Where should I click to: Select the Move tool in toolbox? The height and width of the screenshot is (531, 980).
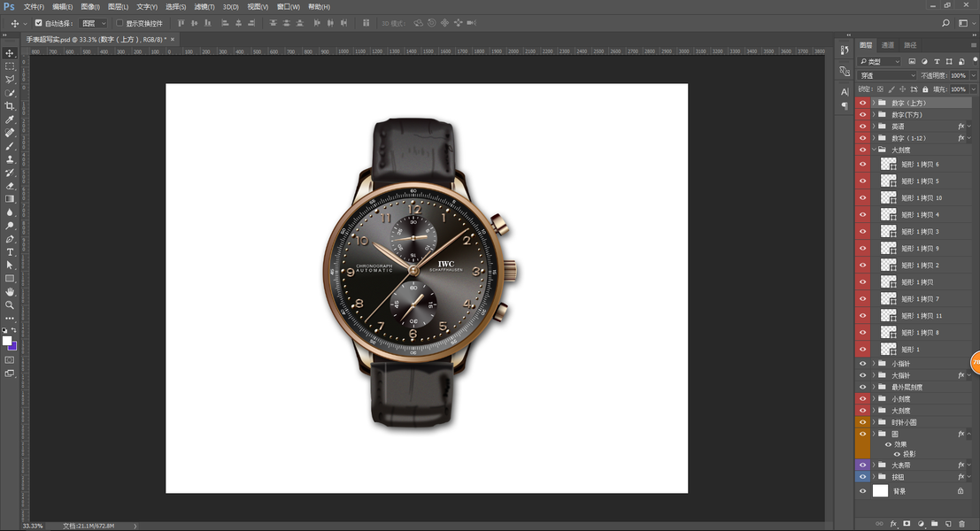[x=10, y=53]
